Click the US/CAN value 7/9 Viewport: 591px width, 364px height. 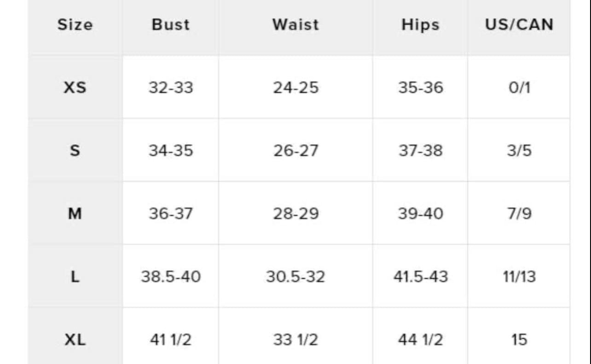tap(519, 214)
